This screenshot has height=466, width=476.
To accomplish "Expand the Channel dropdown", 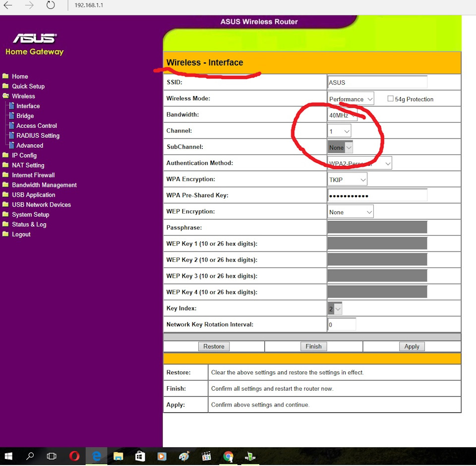I will (340, 131).
